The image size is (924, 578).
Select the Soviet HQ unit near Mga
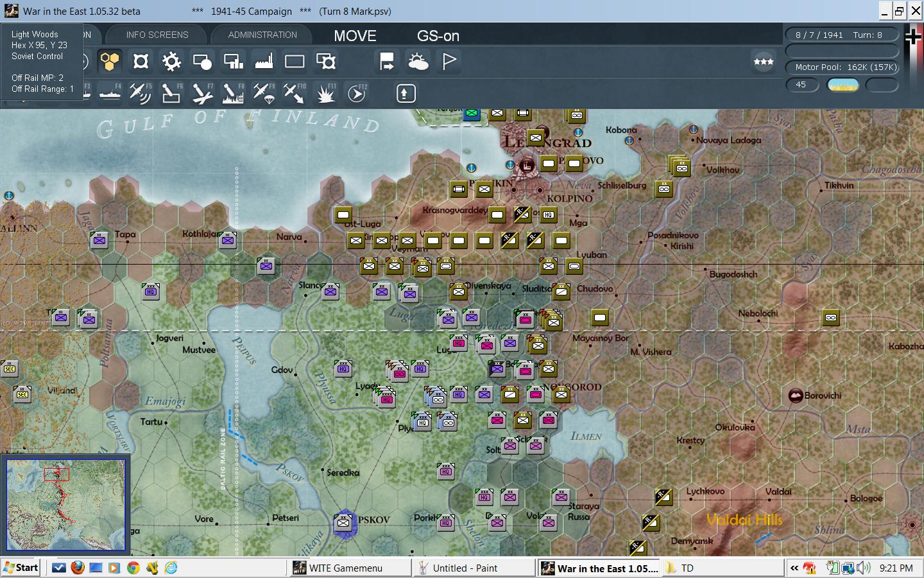[x=549, y=215]
